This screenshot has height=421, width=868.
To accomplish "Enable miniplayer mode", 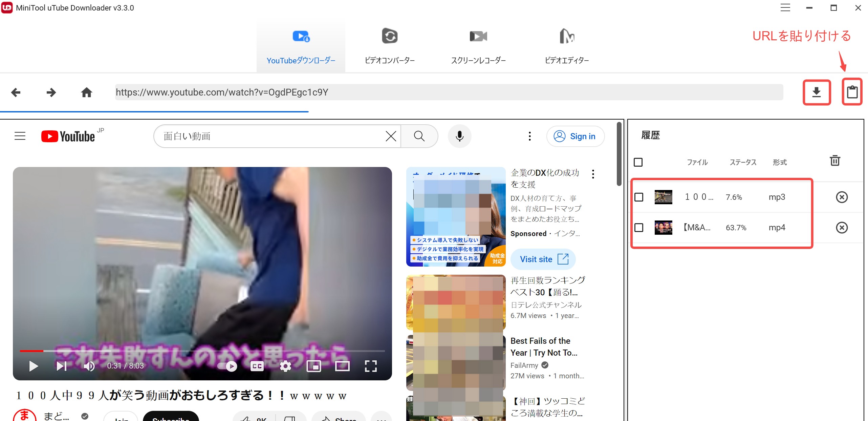I will coord(314,366).
